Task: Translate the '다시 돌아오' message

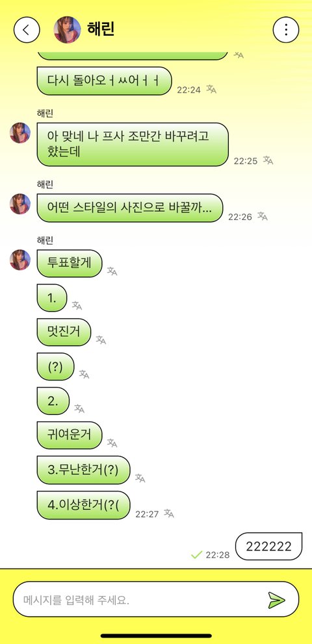Action: point(211,89)
